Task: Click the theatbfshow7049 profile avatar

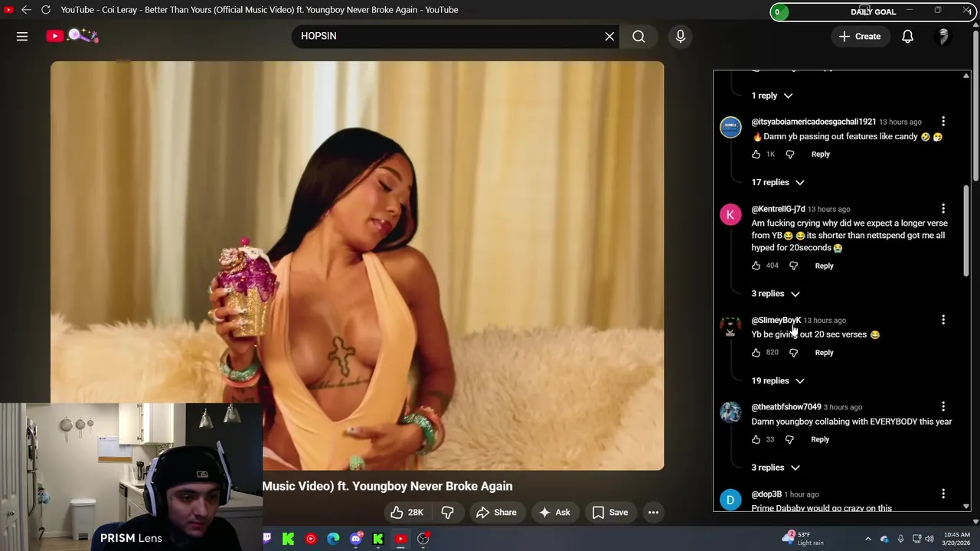Action: click(730, 413)
